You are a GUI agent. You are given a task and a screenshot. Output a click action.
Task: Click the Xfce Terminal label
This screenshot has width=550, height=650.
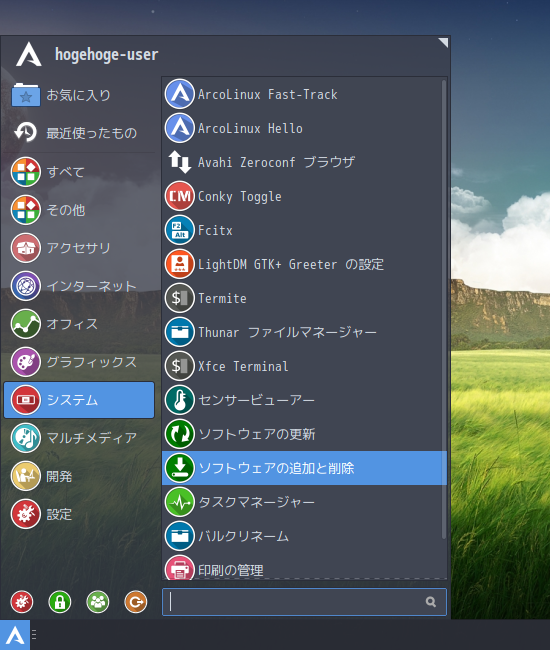[243, 366]
